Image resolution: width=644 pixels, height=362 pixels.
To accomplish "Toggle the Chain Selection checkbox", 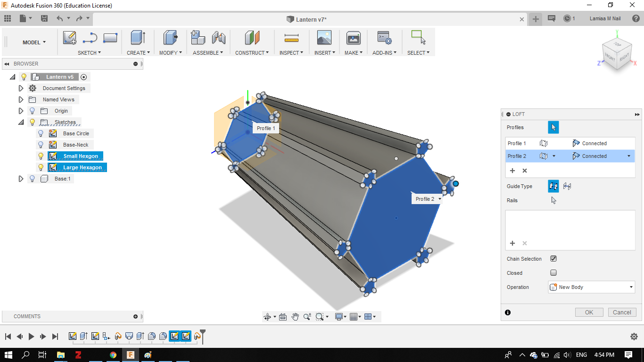I will [553, 259].
